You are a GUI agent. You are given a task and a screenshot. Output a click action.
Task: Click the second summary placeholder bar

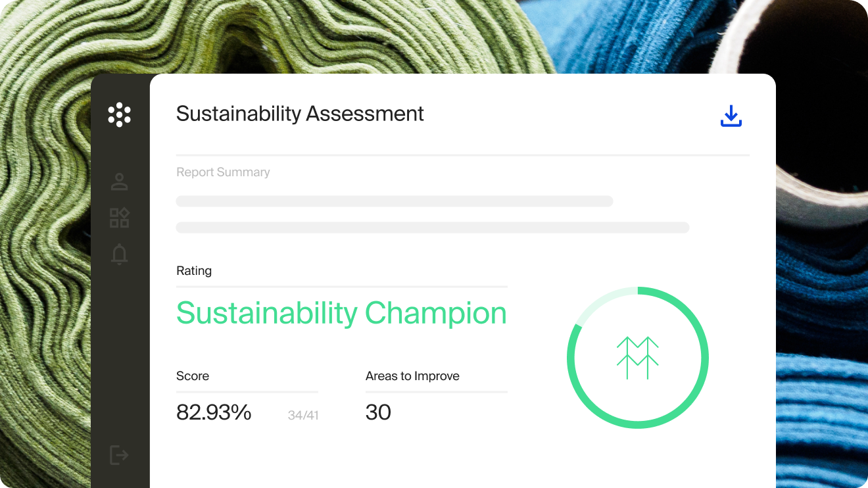(x=432, y=228)
